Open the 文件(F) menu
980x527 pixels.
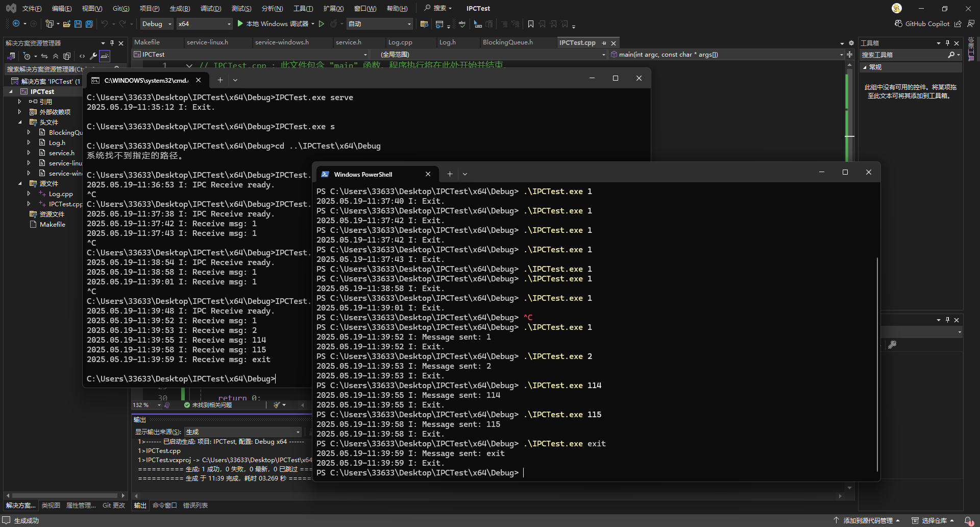coord(32,8)
